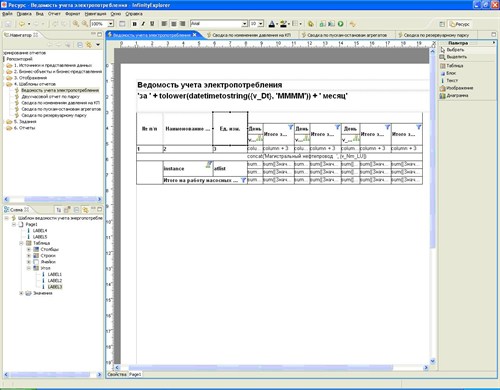Expand the Столбцы node in Схема
The width and height of the screenshot is (500, 390).
click(x=29, y=249)
